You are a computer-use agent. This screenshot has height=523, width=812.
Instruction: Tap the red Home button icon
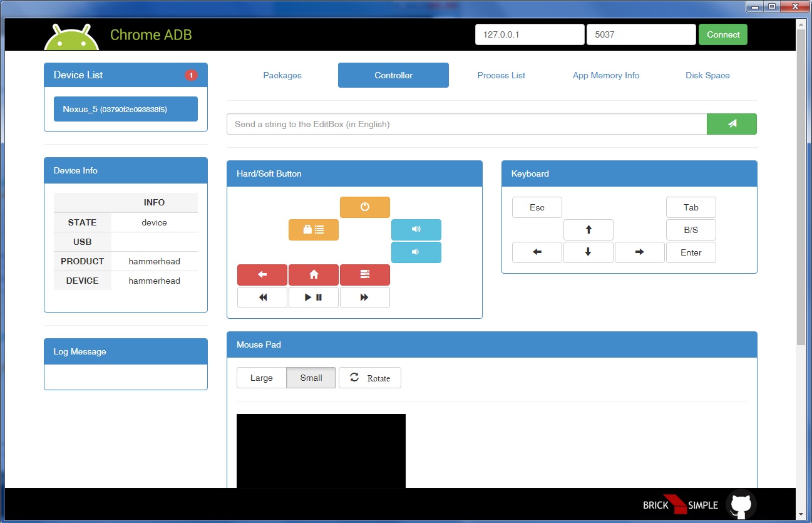point(314,275)
